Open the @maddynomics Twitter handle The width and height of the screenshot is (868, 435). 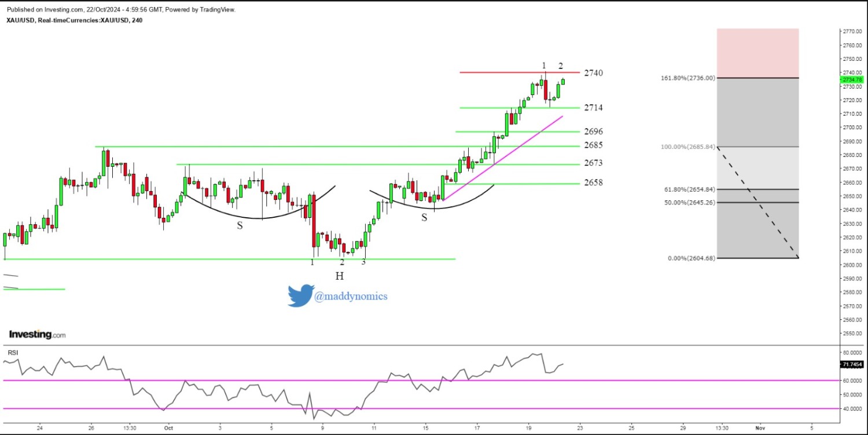[x=351, y=297]
